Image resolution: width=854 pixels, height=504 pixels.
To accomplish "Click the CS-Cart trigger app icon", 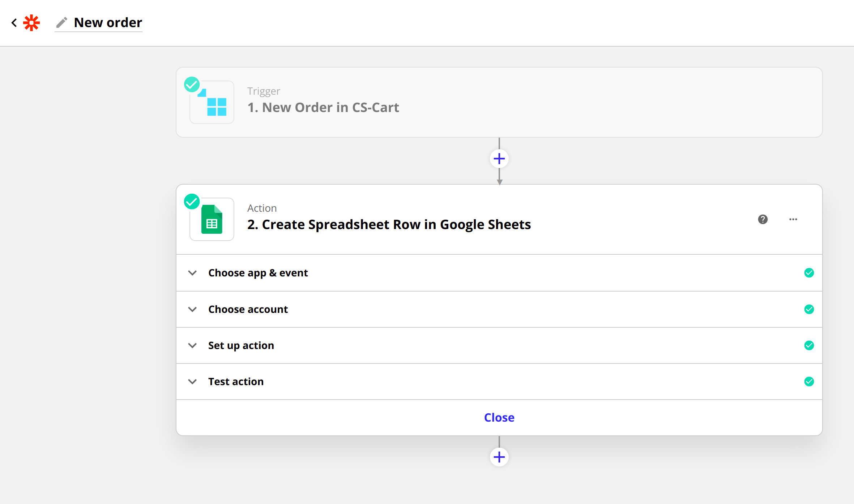I will (x=212, y=103).
